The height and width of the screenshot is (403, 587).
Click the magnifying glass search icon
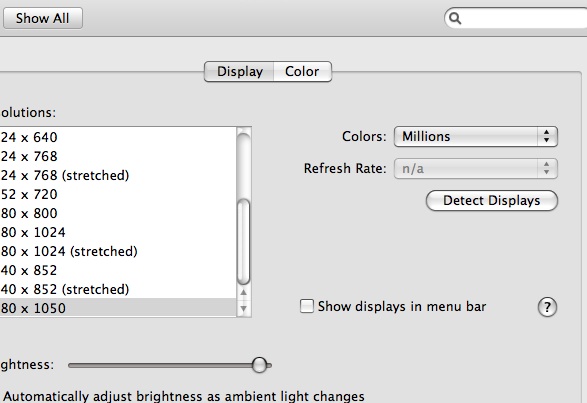[455, 18]
